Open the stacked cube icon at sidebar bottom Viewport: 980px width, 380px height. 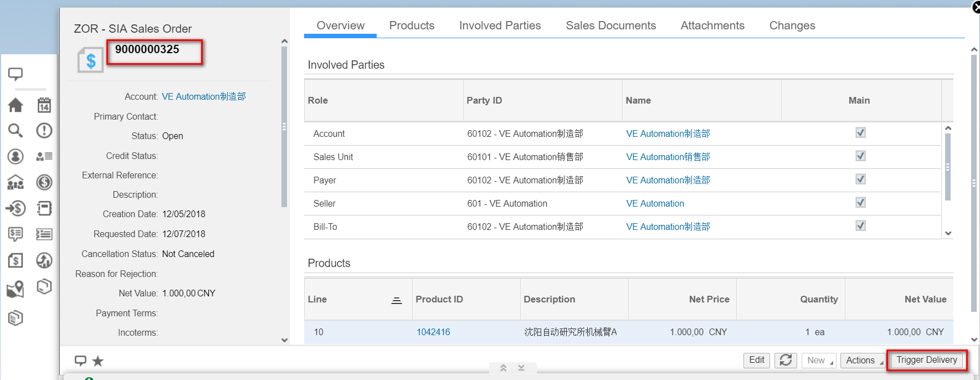click(x=16, y=318)
